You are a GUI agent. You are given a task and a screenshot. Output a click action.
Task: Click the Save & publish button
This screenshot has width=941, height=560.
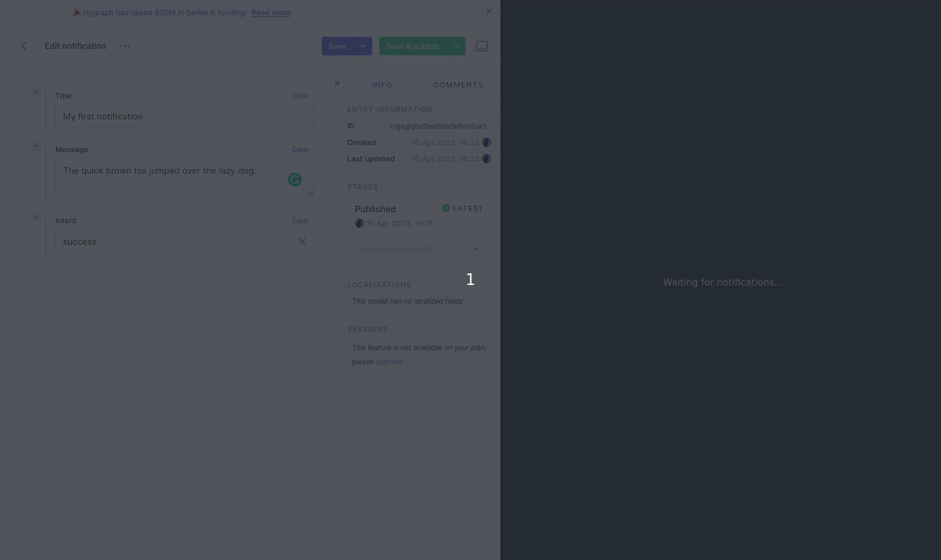413,46
